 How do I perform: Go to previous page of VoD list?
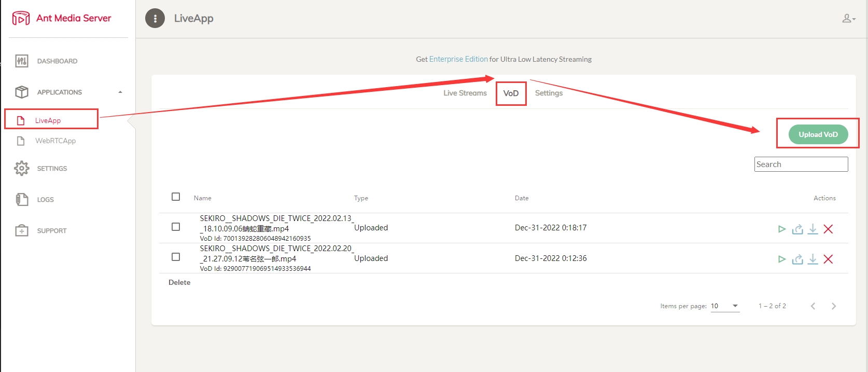click(x=813, y=306)
